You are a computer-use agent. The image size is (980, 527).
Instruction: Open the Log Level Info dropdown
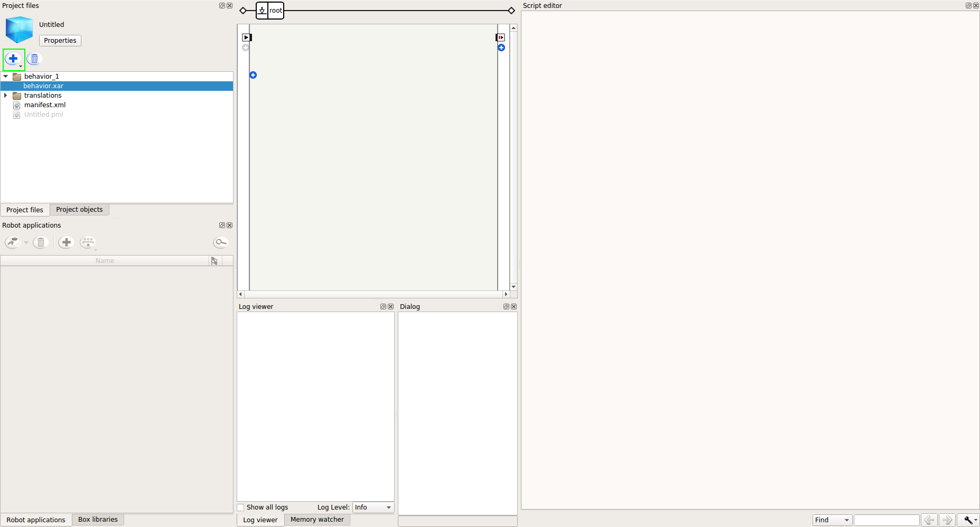[x=374, y=507]
